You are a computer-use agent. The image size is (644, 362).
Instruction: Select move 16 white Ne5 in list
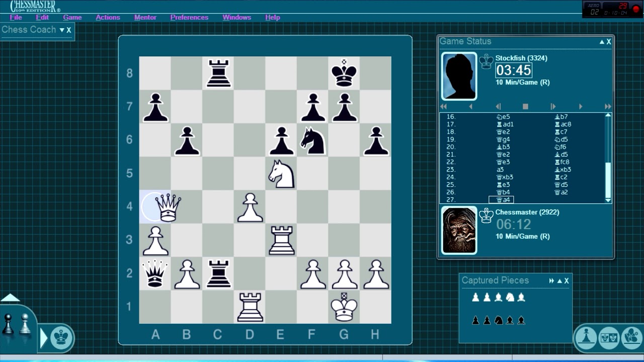(x=503, y=117)
